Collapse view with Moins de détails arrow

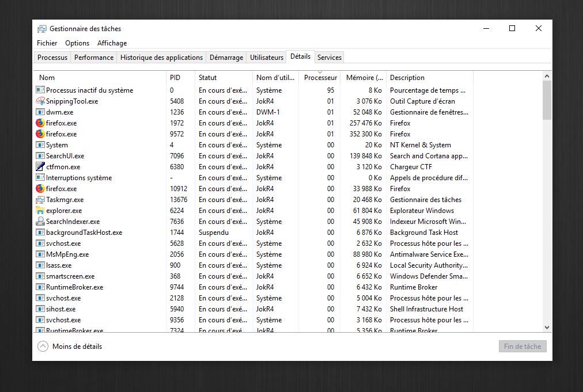[x=43, y=347]
